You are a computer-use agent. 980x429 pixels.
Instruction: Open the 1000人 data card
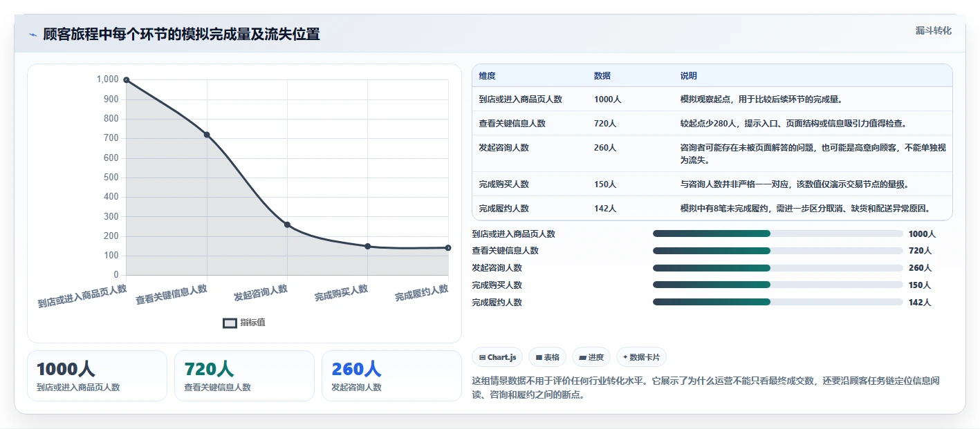coord(97,376)
